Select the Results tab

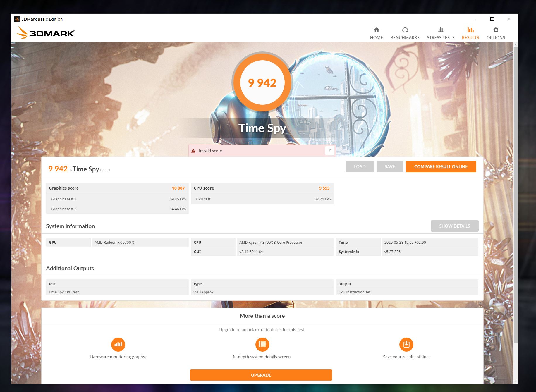(x=470, y=33)
